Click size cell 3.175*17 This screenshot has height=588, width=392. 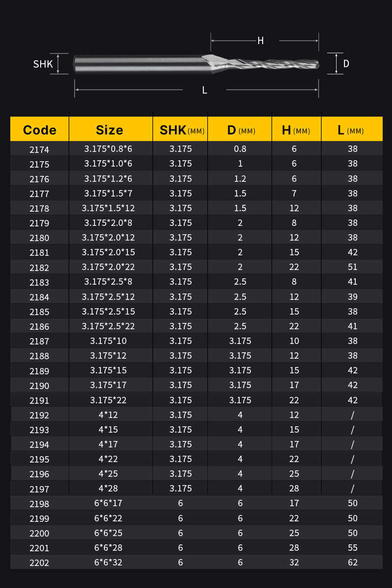coord(108,385)
